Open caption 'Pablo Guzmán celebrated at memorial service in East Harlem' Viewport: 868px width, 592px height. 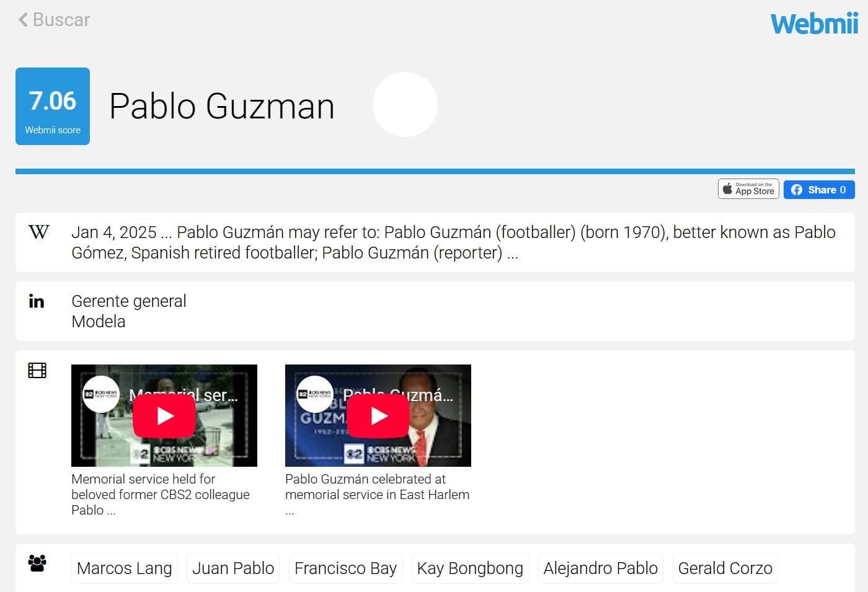pos(377,495)
